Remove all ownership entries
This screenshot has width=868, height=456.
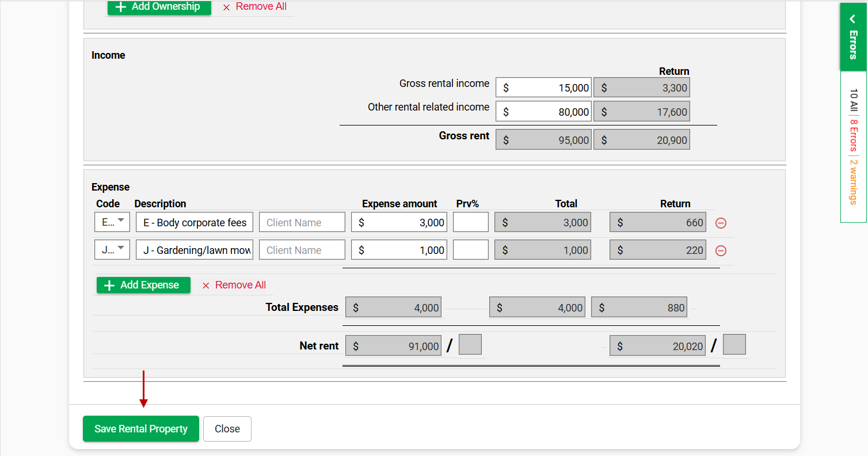(x=254, y=7)
